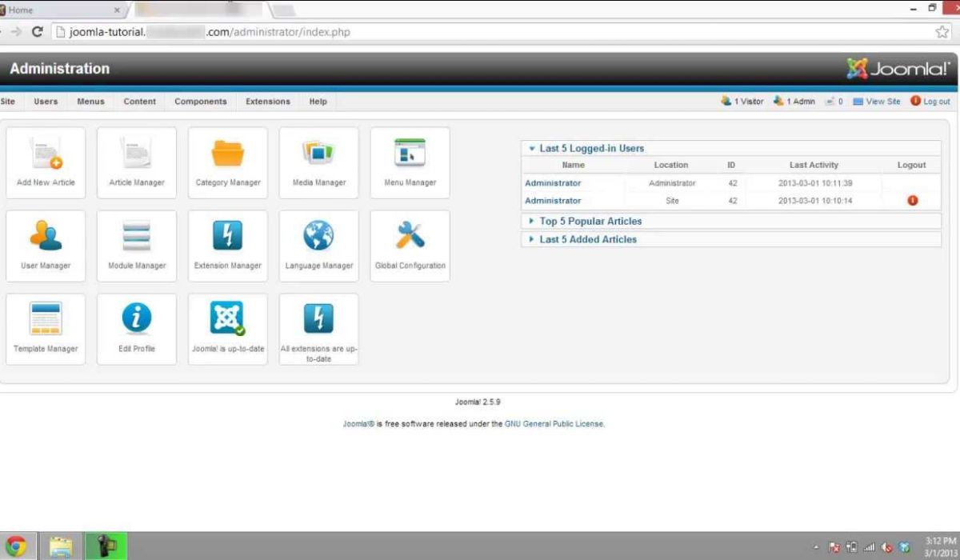Click the red logout icon for Site user
Viewport: 960px width, 560px height.
(912, 201)
